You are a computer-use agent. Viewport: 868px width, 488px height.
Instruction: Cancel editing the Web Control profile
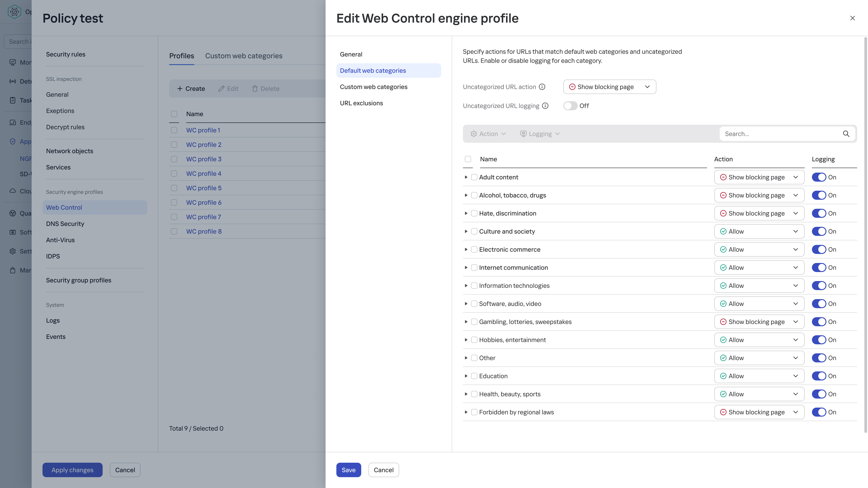tap(384, 470)
